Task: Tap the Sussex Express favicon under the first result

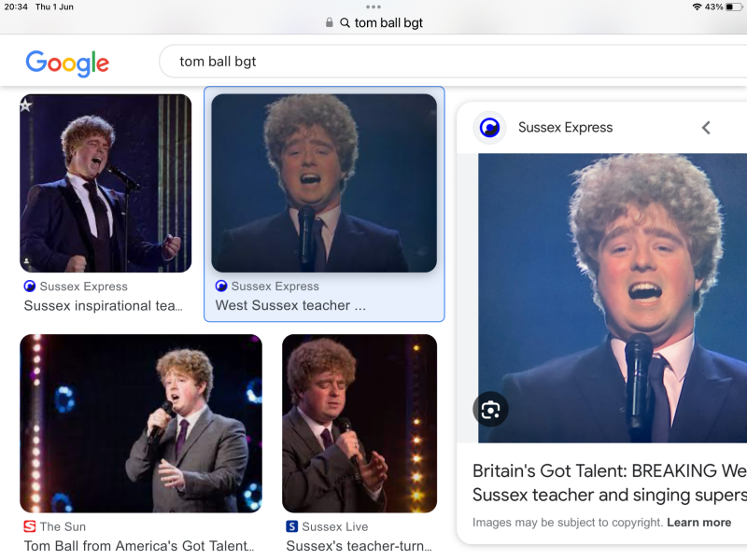Action: click(x=30, y=287)
